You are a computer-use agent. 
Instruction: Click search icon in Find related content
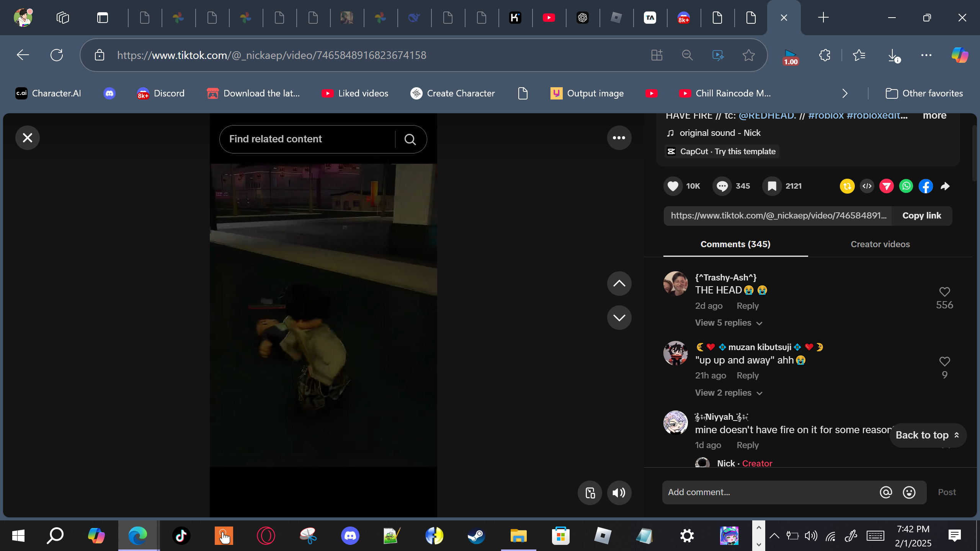410,139
